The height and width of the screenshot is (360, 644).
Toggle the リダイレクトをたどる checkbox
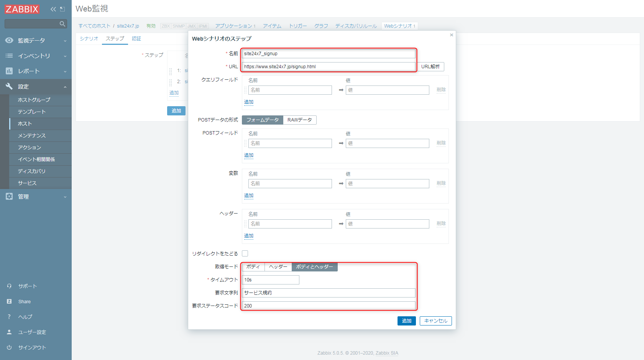tap(245, 253)
